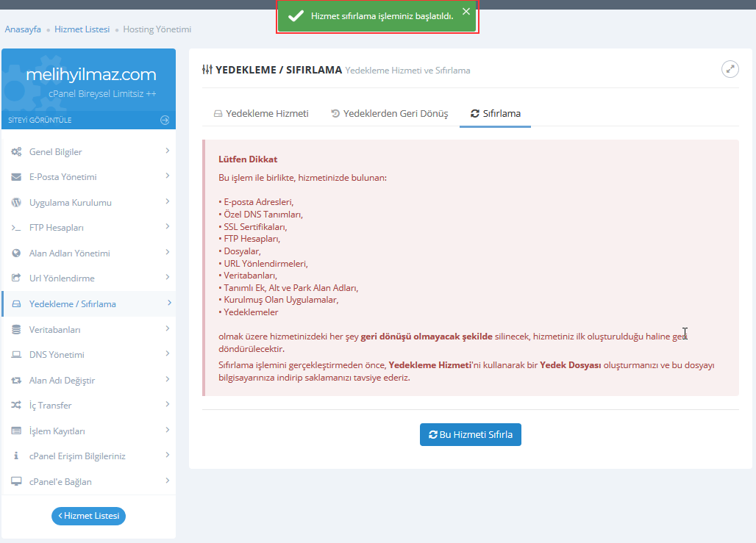Expand the FTP Hesapları chevron

click(x=168, y=226)
